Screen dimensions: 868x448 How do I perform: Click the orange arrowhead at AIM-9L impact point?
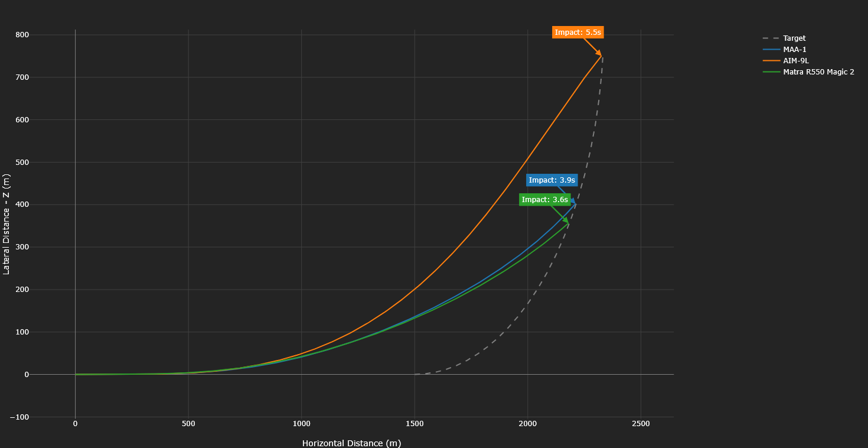click(599, 54)
